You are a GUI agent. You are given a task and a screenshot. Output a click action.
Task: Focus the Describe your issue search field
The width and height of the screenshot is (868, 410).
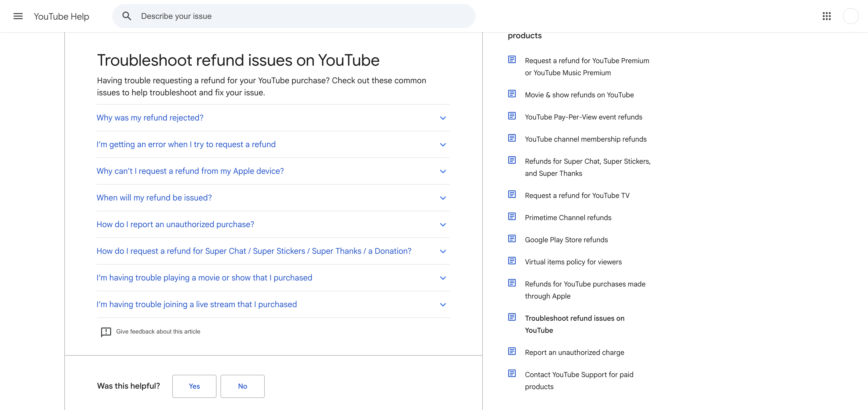(294, 16)
